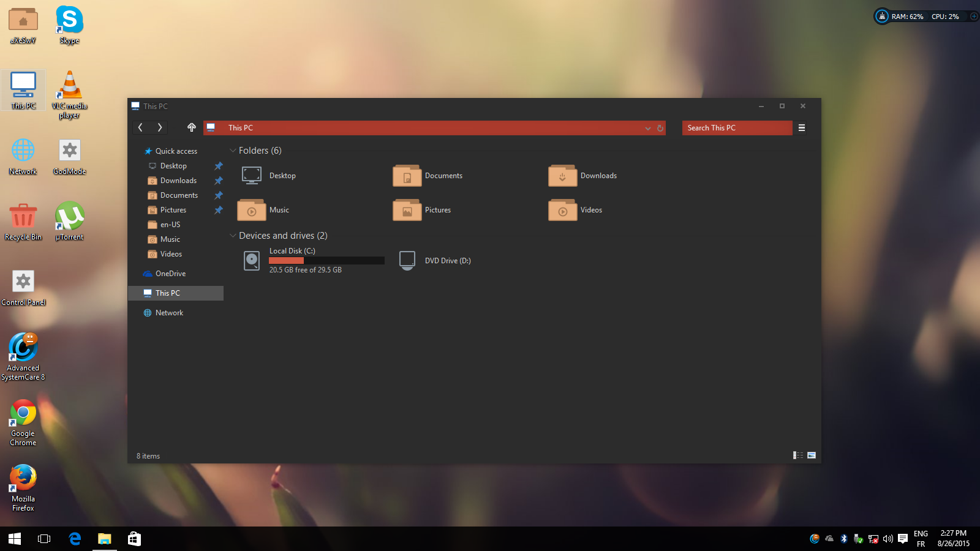
Task: Click the refresh icon in address bar
Action: pos(660,128)
